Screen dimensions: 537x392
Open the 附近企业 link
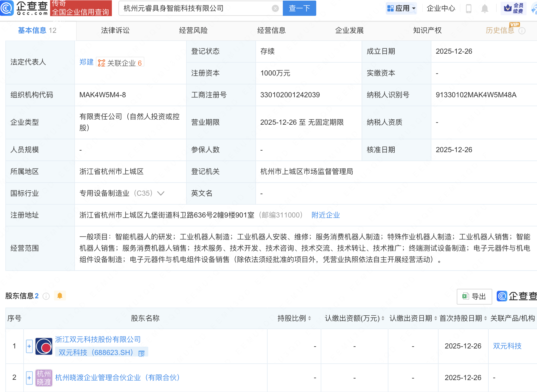pyautogui.click(x=325, y=215)
